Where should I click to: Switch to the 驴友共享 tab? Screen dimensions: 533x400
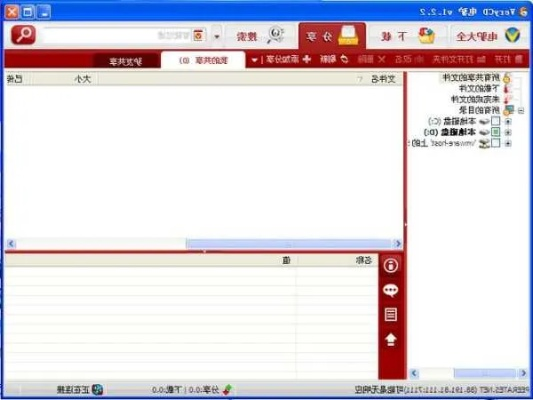pos(125,62)
